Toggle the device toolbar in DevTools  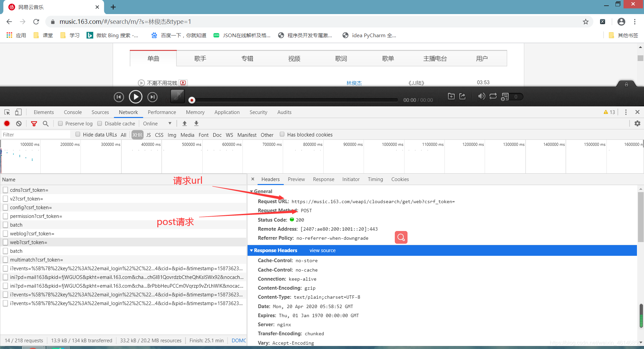[18, 112]
